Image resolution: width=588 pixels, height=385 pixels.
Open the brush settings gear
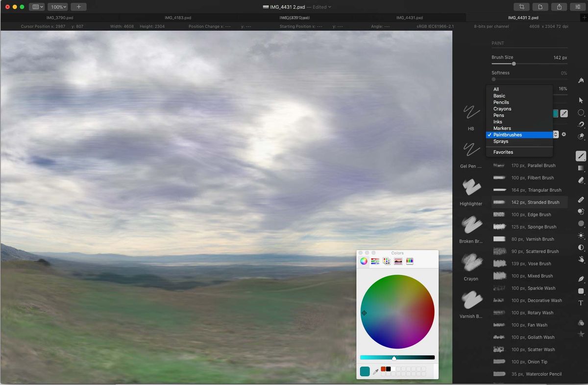pos(564,134)
